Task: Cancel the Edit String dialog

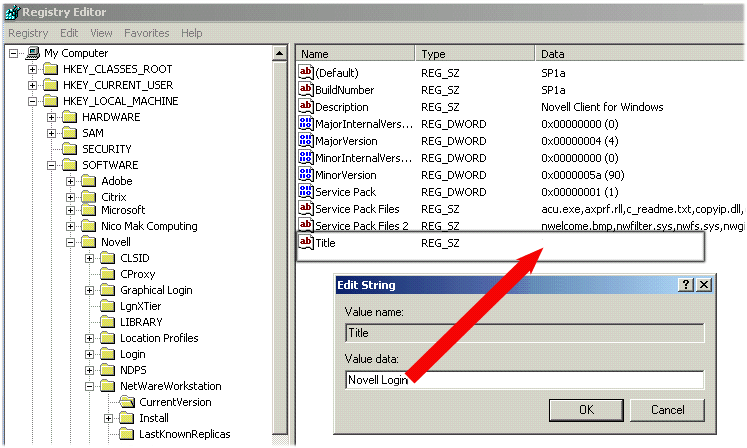Action: [667, 410]
